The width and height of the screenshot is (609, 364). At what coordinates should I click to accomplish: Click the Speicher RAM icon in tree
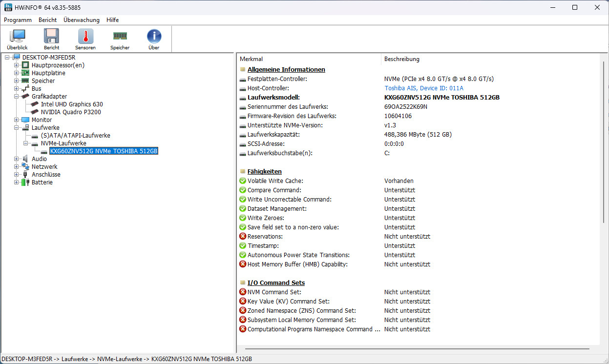click(25, 81)
